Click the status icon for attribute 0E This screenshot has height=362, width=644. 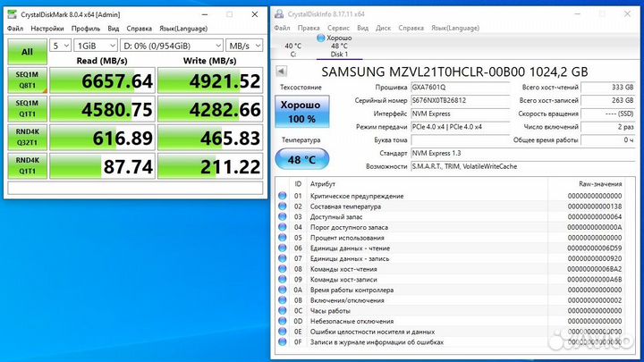tap(282, 332)
